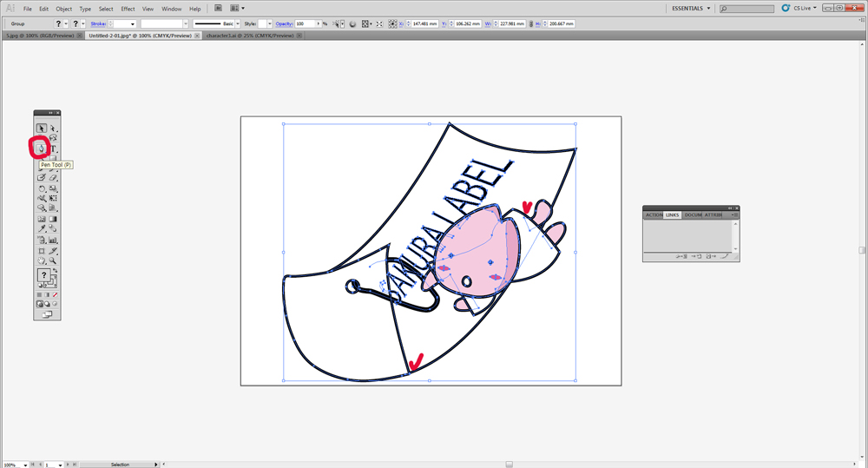Open the Window menu
Screen dimensions: 868x468
172,9
